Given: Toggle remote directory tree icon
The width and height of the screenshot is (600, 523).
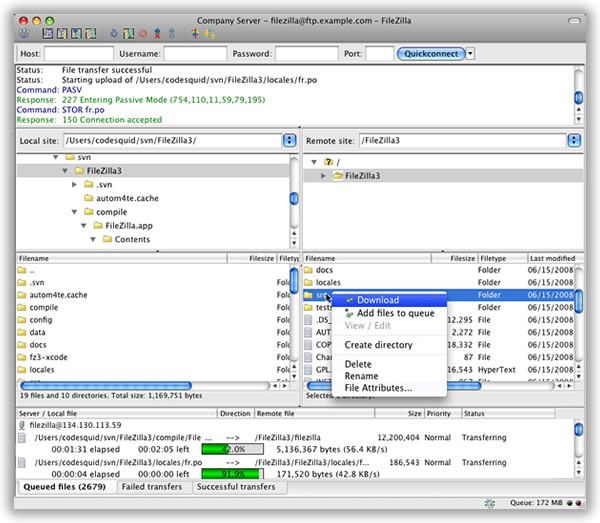Looking at the screenshot, I should pyautogui.click(x=76, y=34).
